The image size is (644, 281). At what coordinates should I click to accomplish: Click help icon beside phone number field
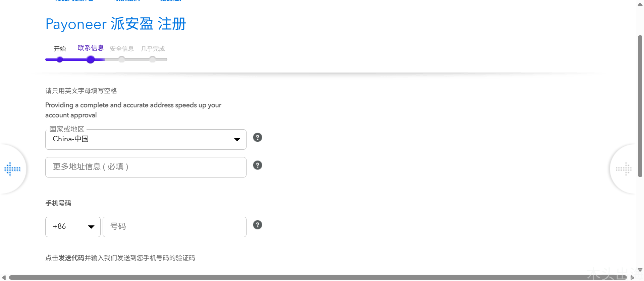click(257, 225)
